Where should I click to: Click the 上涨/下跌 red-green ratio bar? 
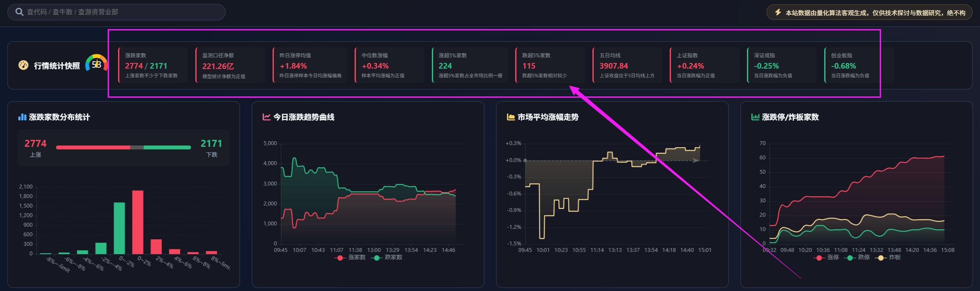coord(123,147)
